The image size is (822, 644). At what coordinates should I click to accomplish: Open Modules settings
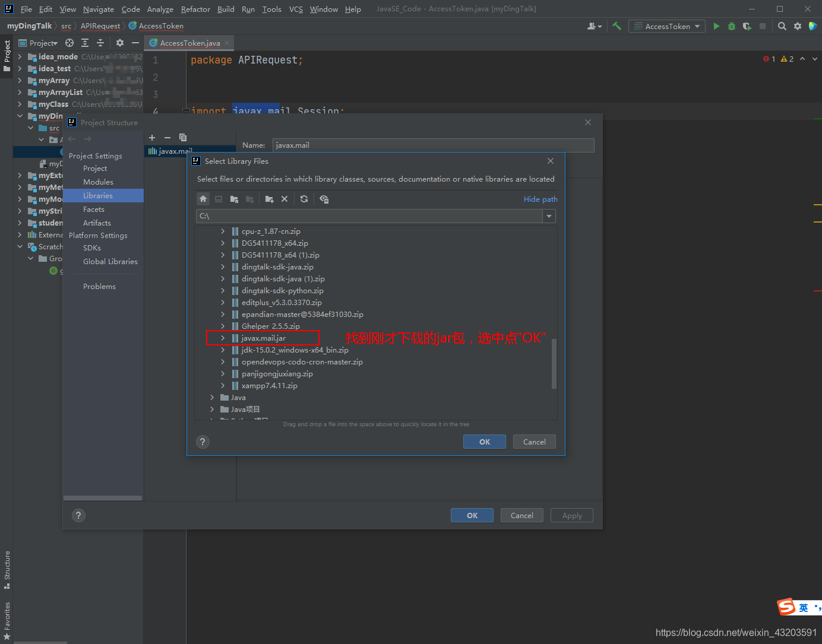[x=98, y=182]
